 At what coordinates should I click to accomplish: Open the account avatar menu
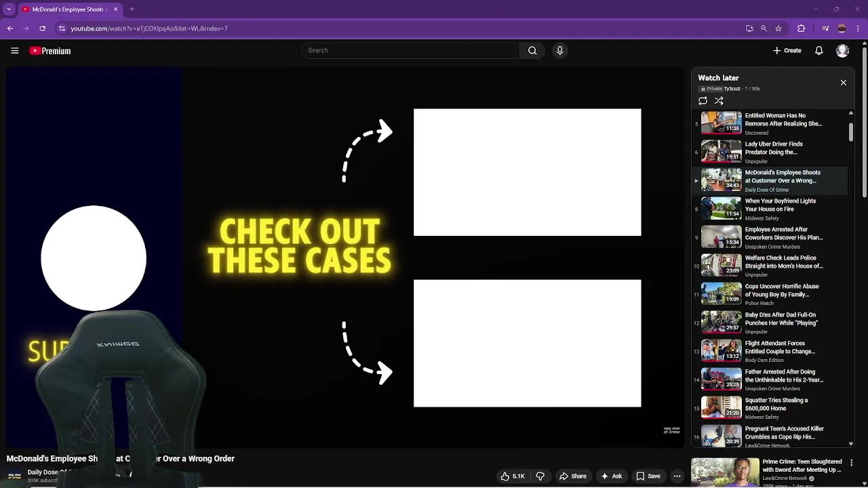click(x=842, y=51)
